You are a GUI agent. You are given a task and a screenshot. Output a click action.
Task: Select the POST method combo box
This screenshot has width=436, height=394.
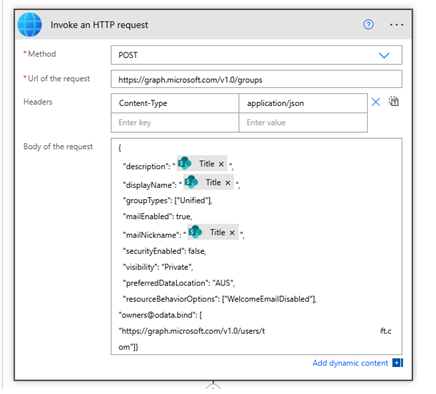click(256, 55)
